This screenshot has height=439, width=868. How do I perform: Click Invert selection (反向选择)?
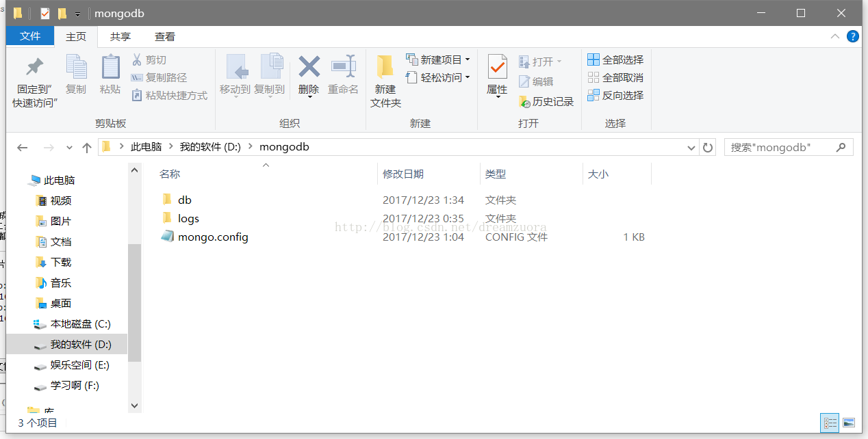(615, 96)
